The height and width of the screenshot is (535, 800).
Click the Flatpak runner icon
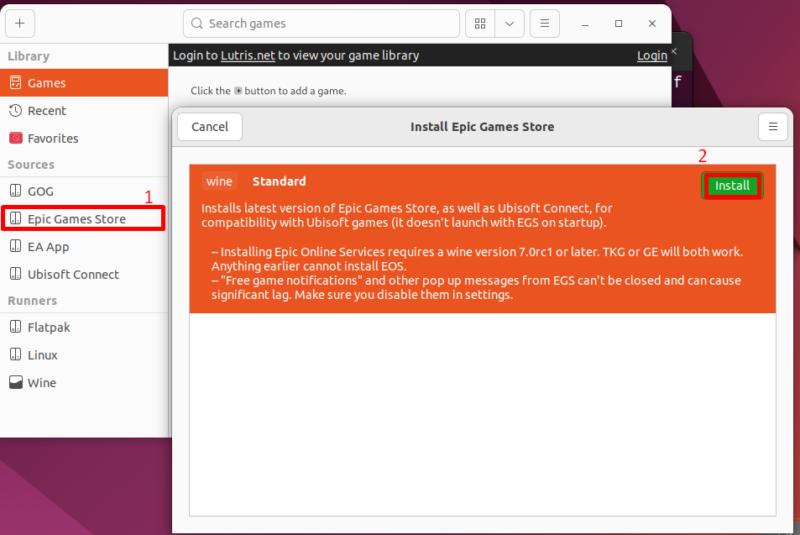coord(16,326)
